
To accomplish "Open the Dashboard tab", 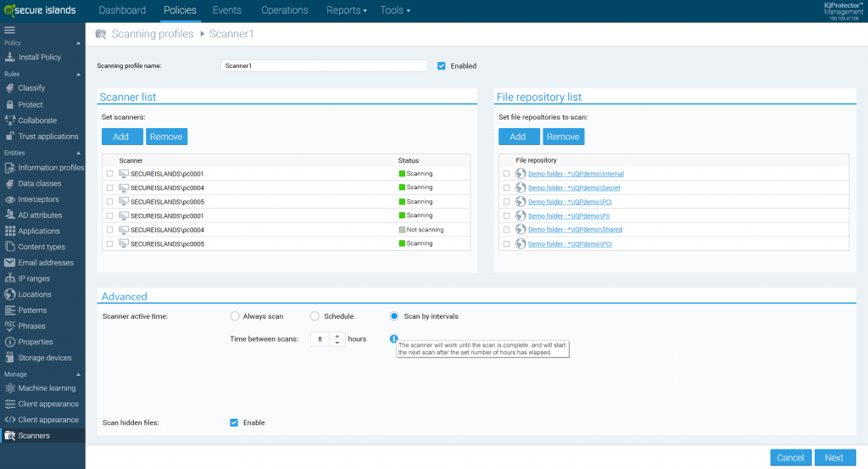I will [x=122, y=10].
